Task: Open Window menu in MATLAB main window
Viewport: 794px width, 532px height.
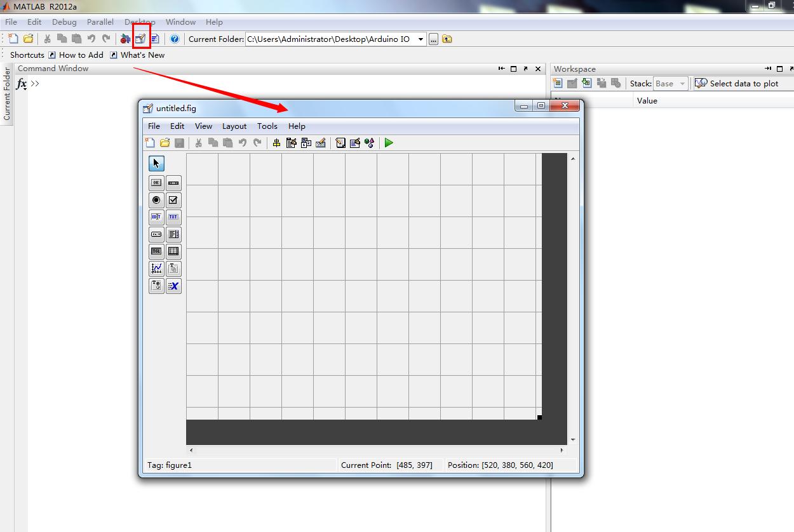Action: point(180,22)
